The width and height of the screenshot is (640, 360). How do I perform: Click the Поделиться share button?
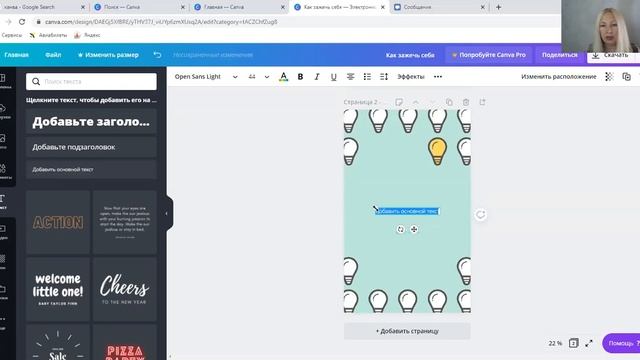point(560,55)
